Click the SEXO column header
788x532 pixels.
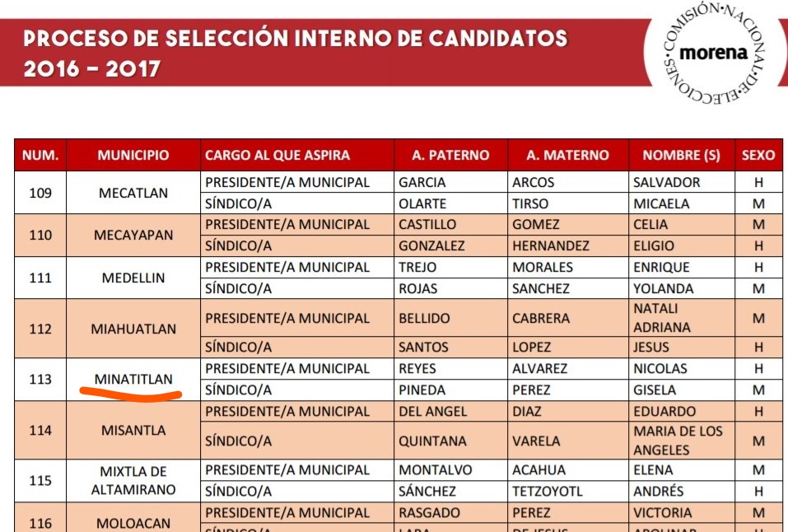point(758,155)
